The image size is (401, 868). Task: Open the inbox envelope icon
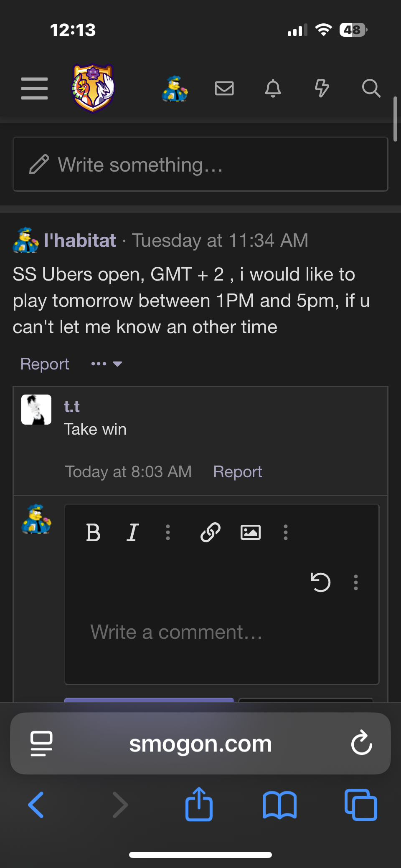click(x=224, y=89)
